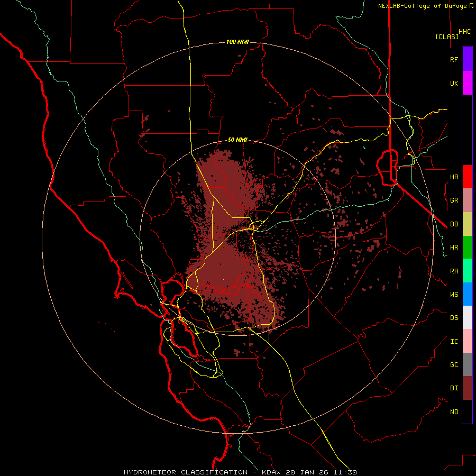Click the GR pink-brown legend swatch
476x476 pixels.
467,200
